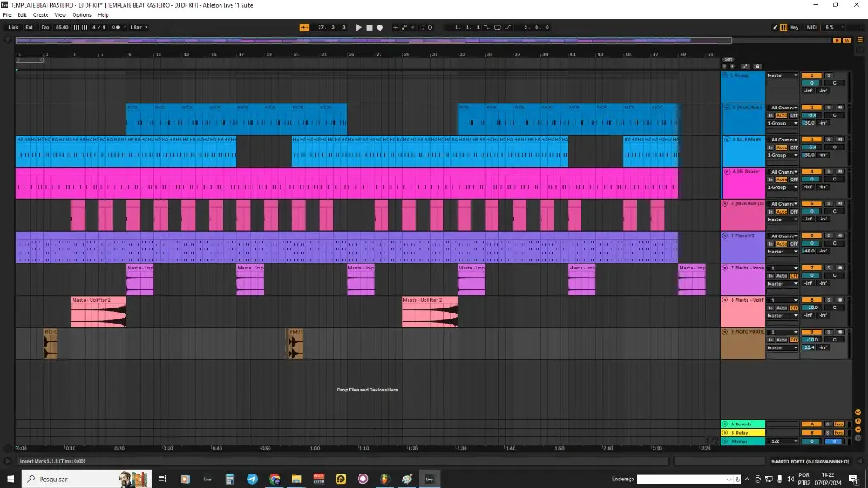Toggle the metronome icon
Image resolution: width=868 pixels, height=488 pixels.
tap(115, 27)
